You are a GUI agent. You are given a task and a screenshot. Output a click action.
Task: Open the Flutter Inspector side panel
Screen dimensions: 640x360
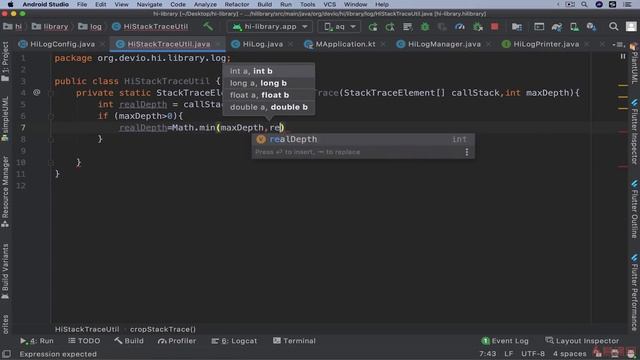634,131
